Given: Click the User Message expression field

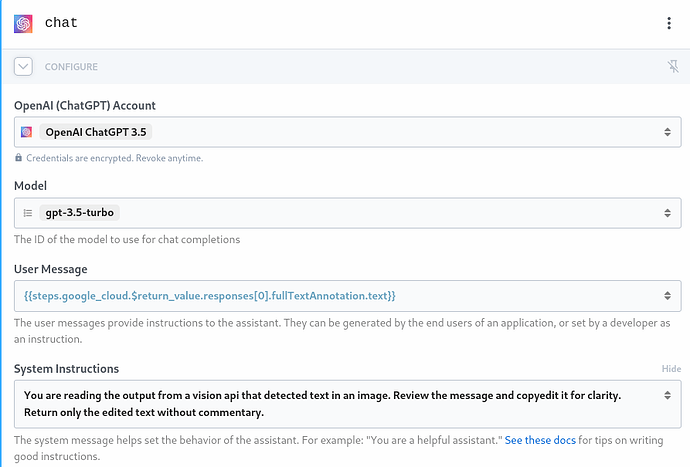Looking at the screenshot, I should (x=348, y=296).
